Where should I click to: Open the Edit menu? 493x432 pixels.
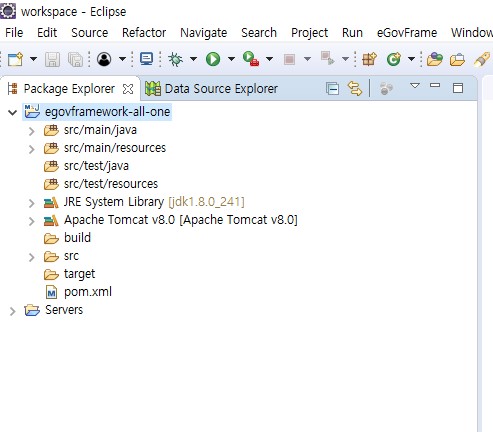pyautogui.click(x=47, y=33)
